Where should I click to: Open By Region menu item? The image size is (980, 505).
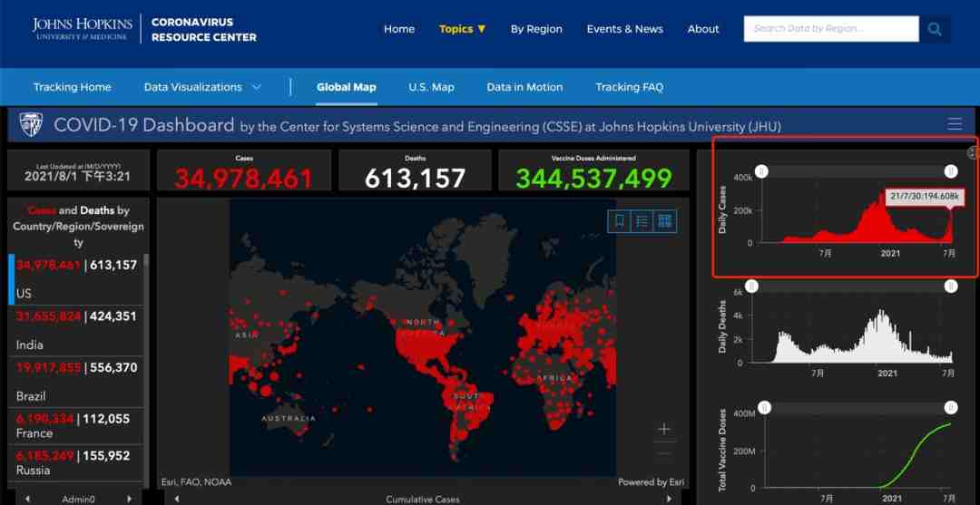click(x=536, y=29)
